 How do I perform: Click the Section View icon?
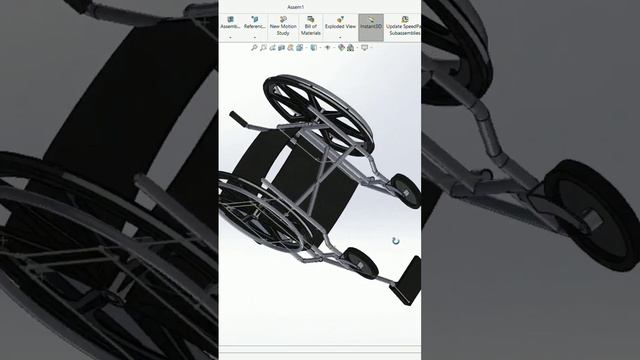[x=281, y=48]
